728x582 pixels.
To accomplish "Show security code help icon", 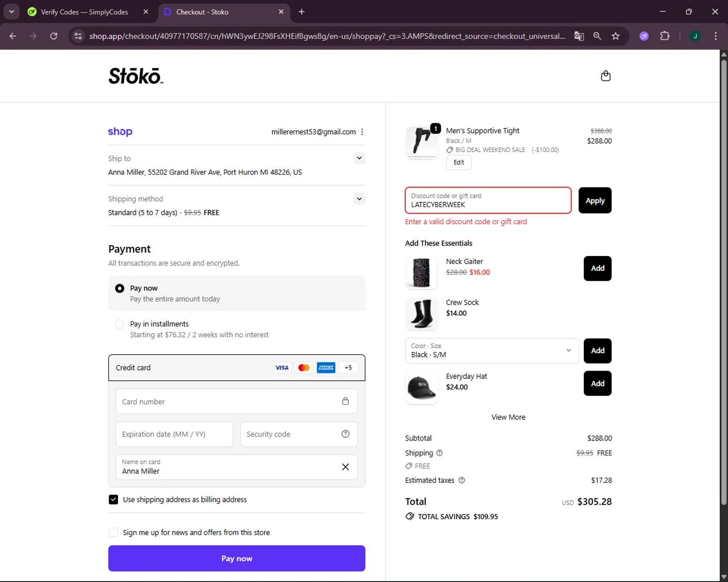I will (346, 434).
